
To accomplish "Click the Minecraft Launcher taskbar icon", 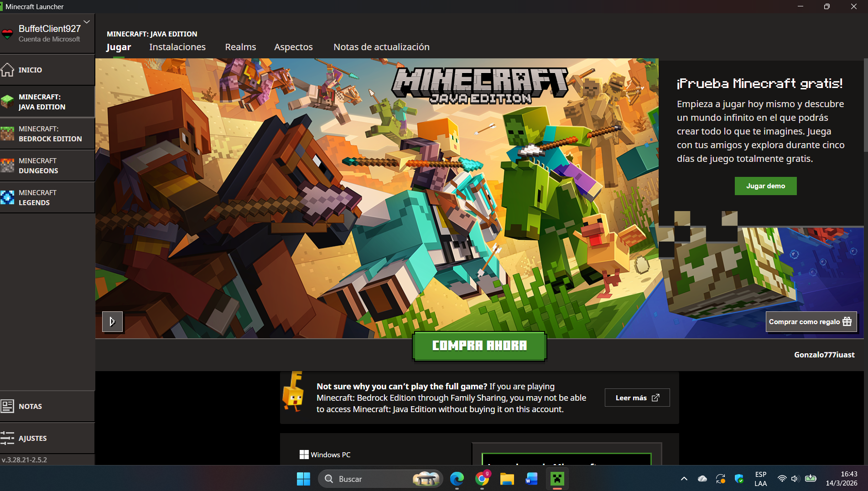I will (x=557, y=479).
